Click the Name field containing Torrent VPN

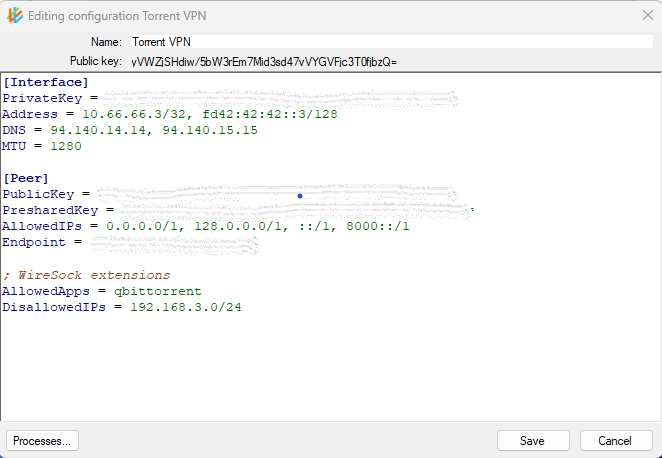point(392,42)
